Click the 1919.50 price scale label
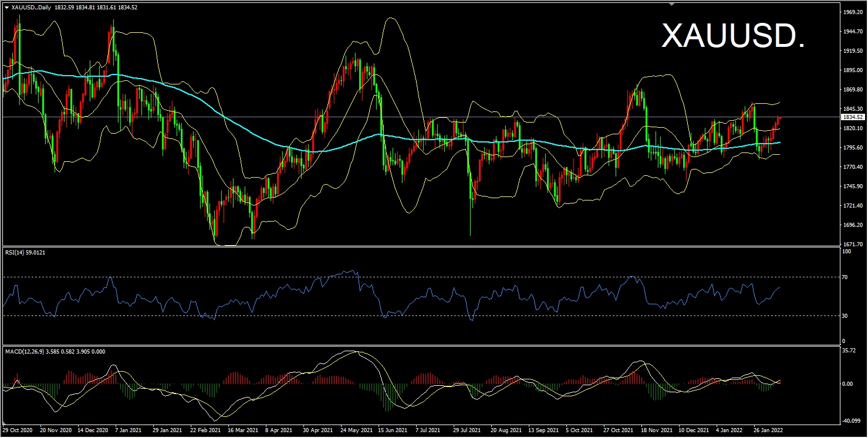This screenshot has height=438, width=868. click(x=852, y=51)
